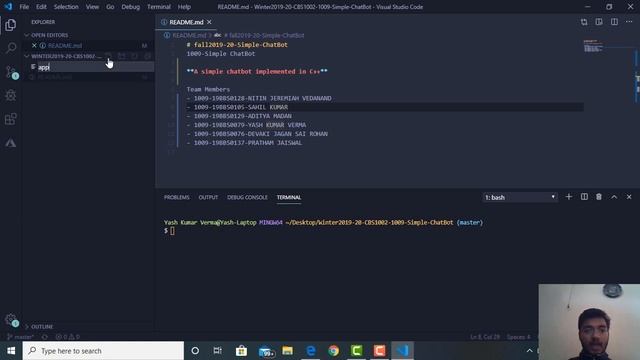Open the Extensions view
This screenshot has height=360, width=640.
click(11, 119)
